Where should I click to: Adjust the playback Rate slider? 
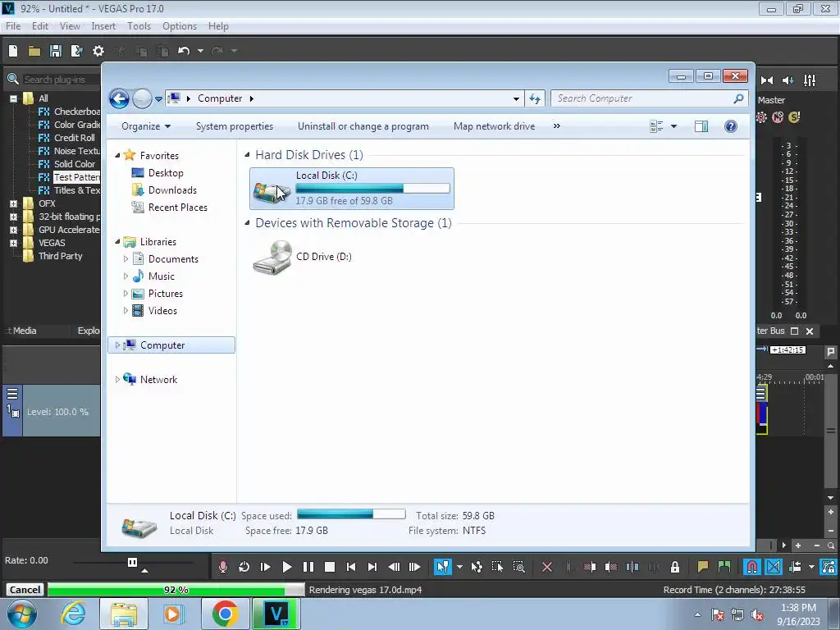pyautogui.click(x=132, y=562)
